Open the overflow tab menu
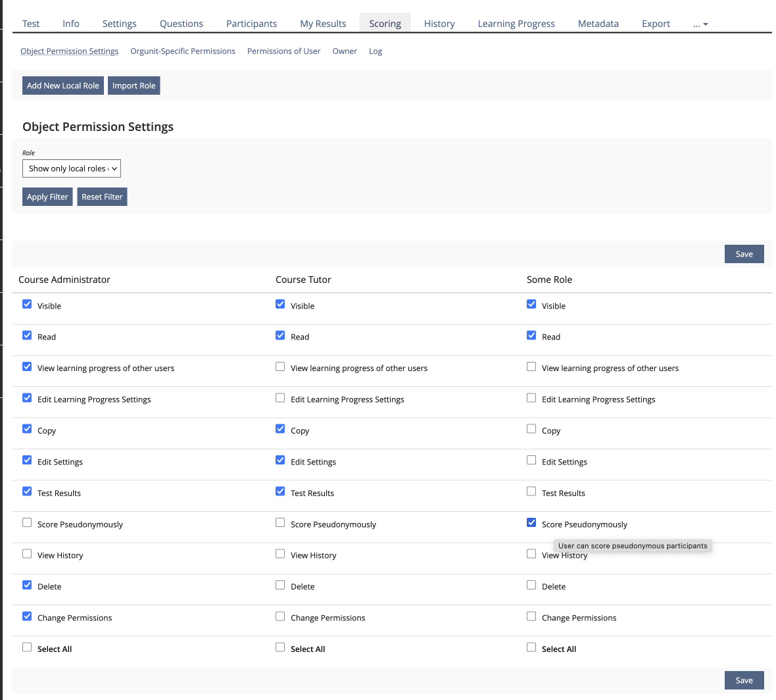Image resolution: width=776 pixels, height=700 pixels. [700, 24]
